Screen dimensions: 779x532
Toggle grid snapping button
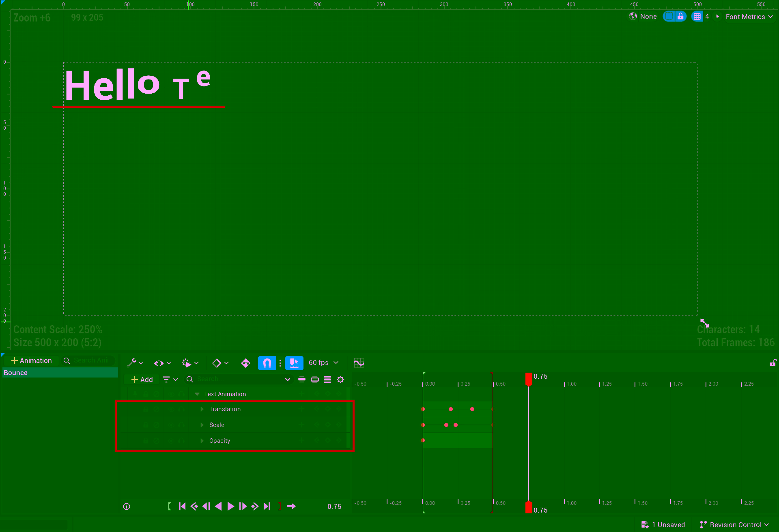(x=697, y=16)
